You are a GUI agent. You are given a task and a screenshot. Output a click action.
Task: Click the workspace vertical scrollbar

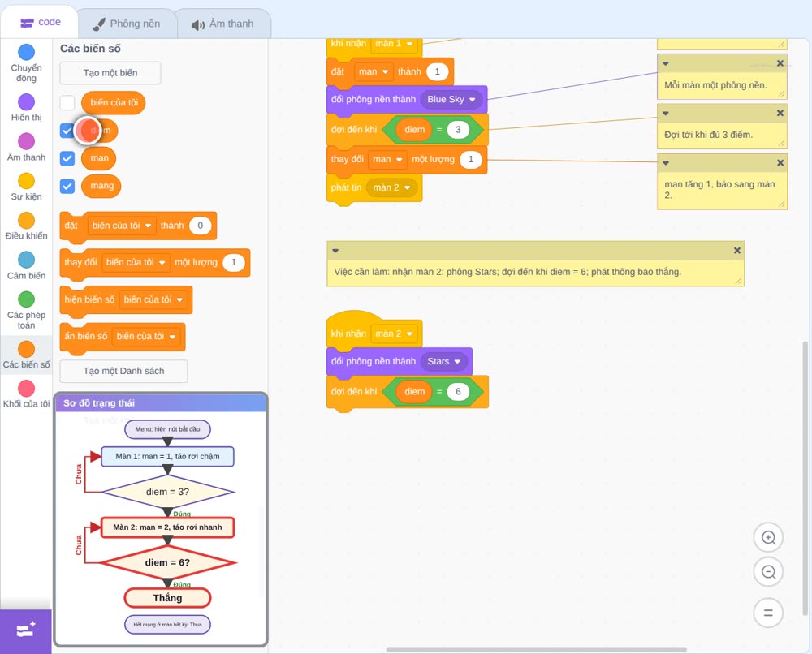tap(805, 479)
